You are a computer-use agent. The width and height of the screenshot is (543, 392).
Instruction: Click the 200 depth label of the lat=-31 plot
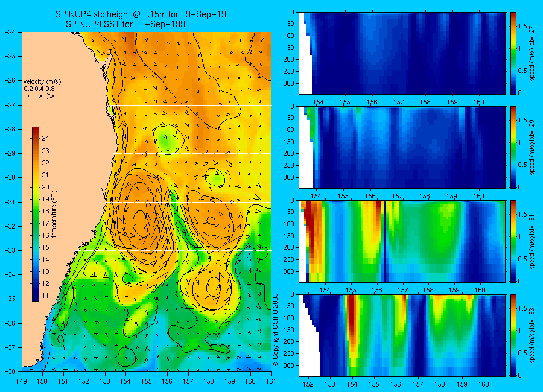click(289, 248)
